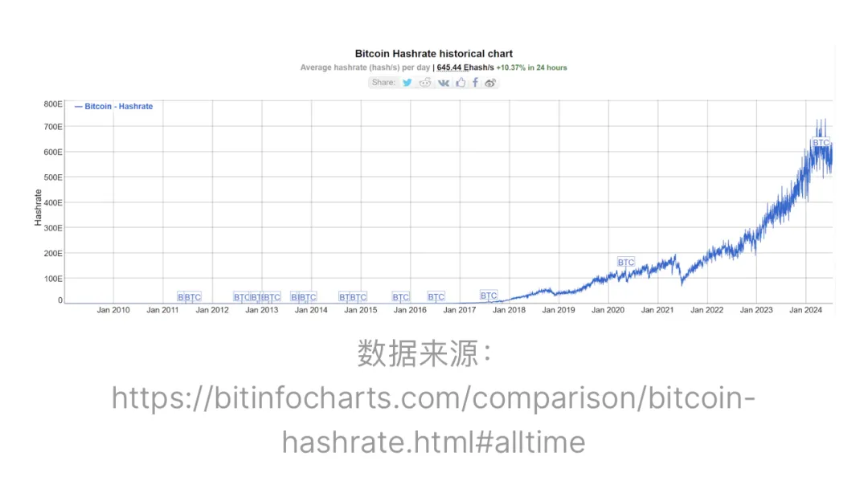Click the BTC marker just before Jan 2016
The height and width of the screenshot is (481, 868).
pos(400,297)
